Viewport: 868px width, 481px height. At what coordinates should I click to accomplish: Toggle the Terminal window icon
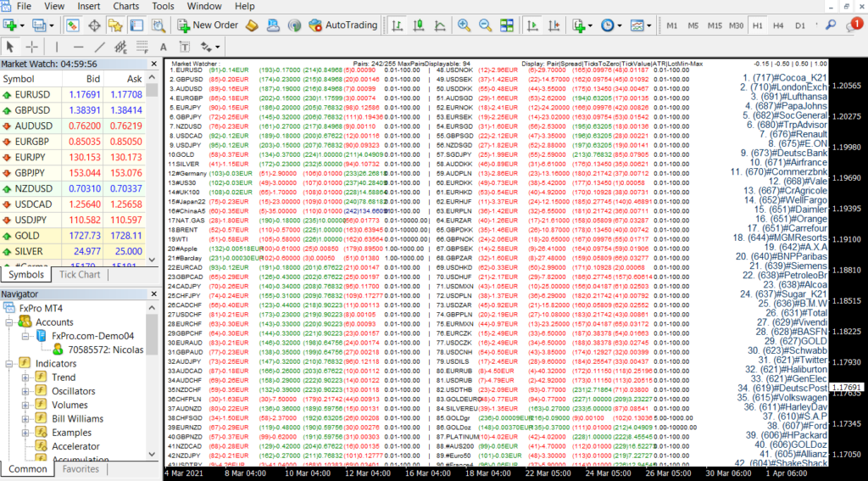pos(136,25)
